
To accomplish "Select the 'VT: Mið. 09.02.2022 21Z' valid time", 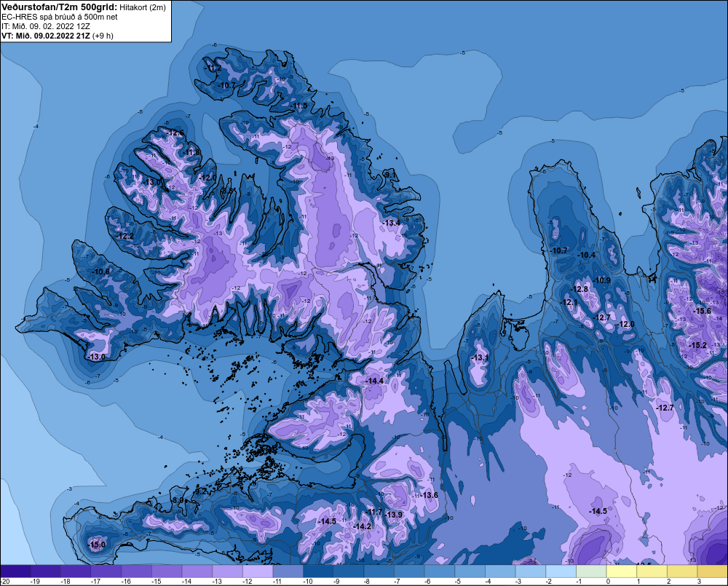I will click(x=47, y=36).
